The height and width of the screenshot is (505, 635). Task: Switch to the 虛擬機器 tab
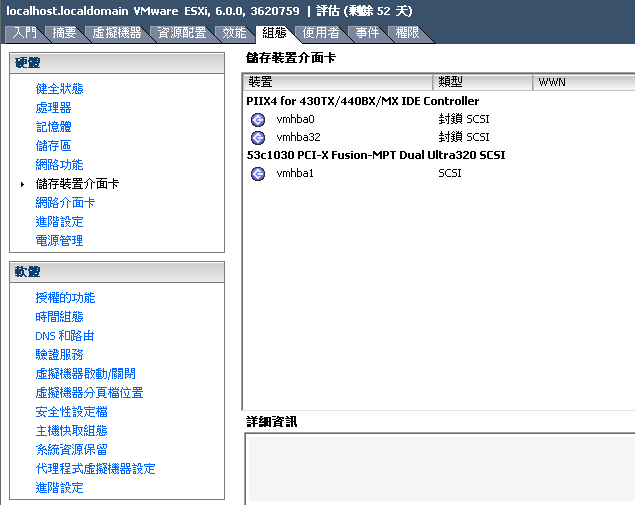click(117, 33)
